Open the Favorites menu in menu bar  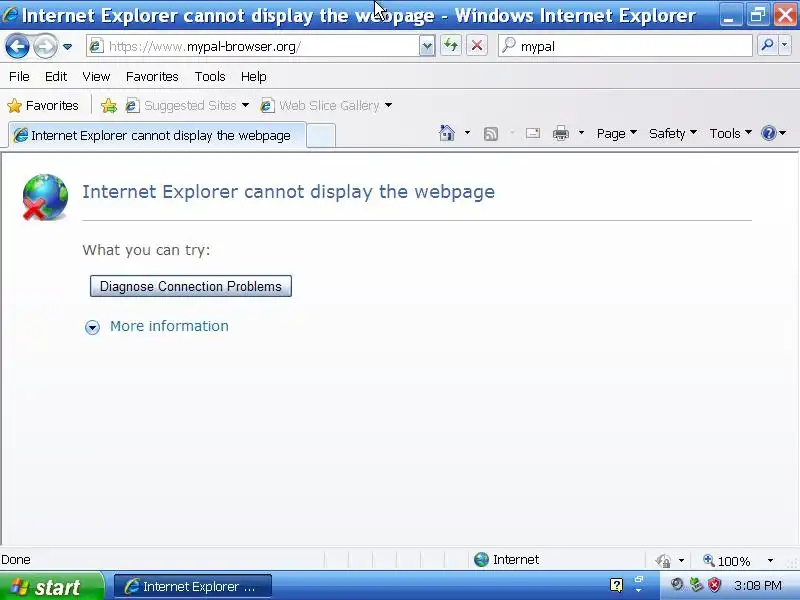click(x=152, y=77)
